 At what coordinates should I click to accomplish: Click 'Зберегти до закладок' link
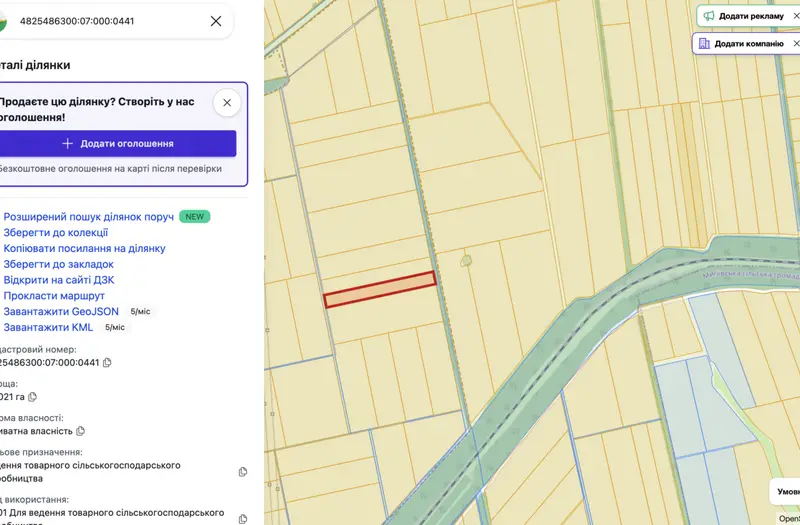[x=58, y=264]
